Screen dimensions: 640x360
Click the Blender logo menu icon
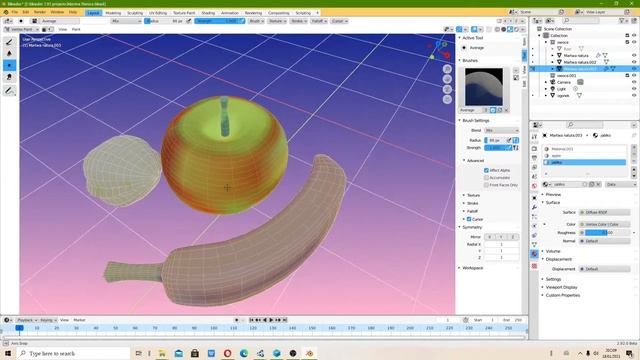click(6, 13)
